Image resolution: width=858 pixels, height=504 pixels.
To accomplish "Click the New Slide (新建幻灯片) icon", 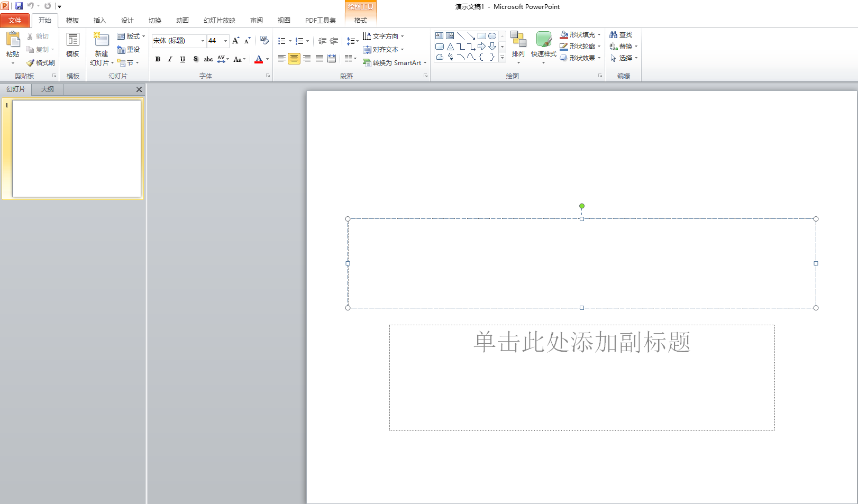I will pyautogui.click(x=101, y=39).
